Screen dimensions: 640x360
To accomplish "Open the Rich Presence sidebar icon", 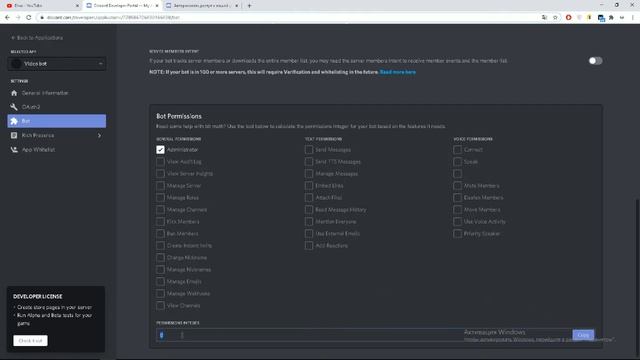I will pyautogui.click(x=14, y=135).
